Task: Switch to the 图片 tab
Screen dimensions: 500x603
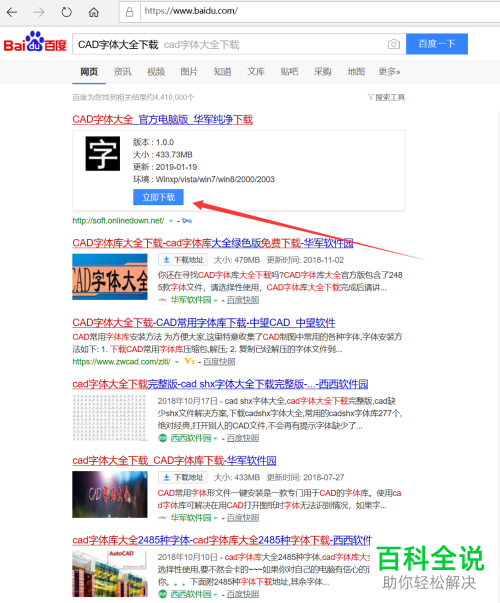Action: pos(189,72)
